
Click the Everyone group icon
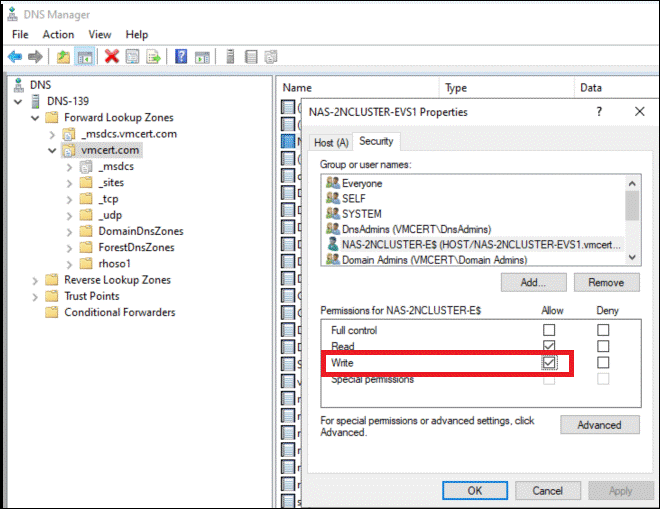[333, 183]
